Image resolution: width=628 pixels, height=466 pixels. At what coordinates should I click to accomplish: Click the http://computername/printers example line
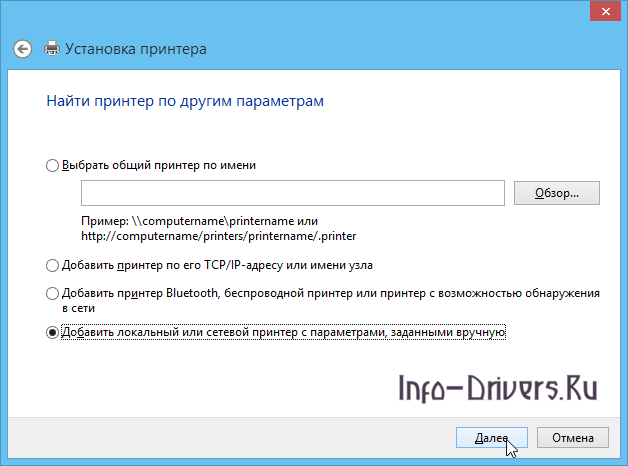(x=218, y=235)
